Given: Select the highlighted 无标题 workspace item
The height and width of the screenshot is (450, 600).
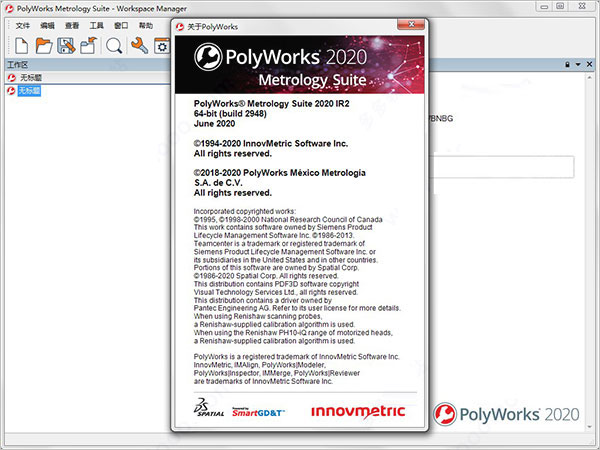Looking at the screenshot, I should click(29, 91).
